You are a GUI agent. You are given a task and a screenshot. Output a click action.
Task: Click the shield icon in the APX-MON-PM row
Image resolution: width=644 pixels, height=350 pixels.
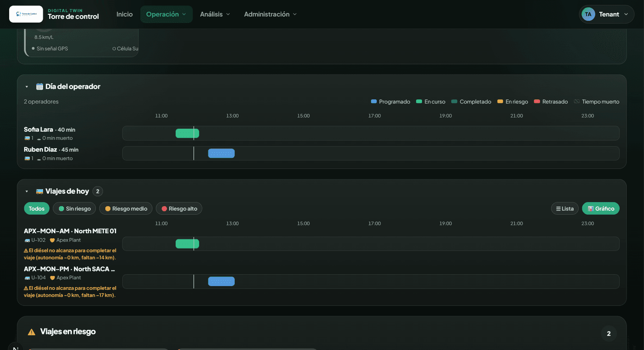point(52,278)
